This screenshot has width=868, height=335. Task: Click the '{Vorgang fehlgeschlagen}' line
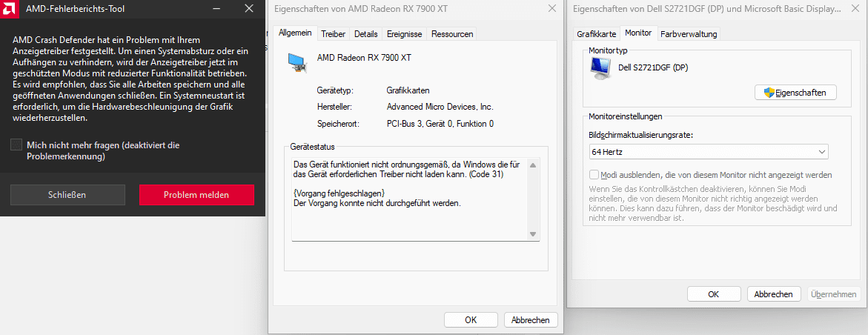[339, 193]
